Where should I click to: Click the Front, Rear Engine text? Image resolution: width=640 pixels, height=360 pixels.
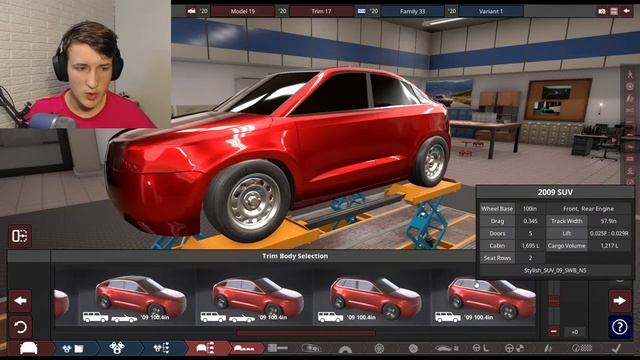click(x=588, y=209)
